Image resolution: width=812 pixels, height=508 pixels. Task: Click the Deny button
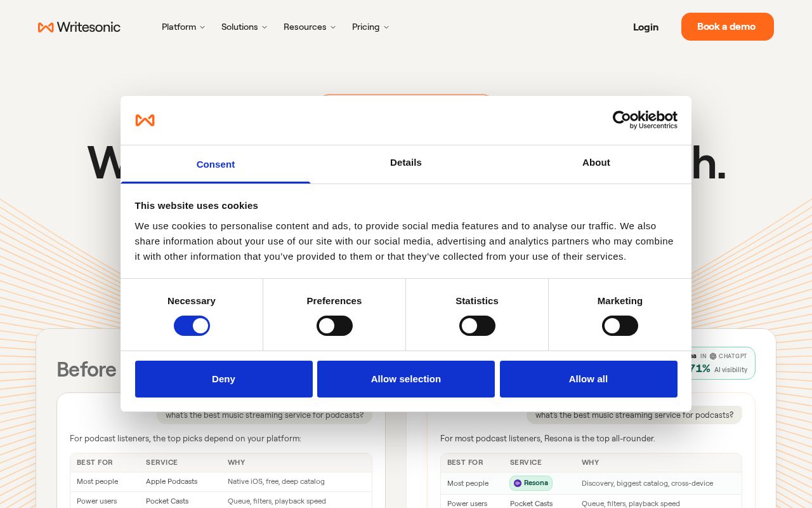coord(223,379)
